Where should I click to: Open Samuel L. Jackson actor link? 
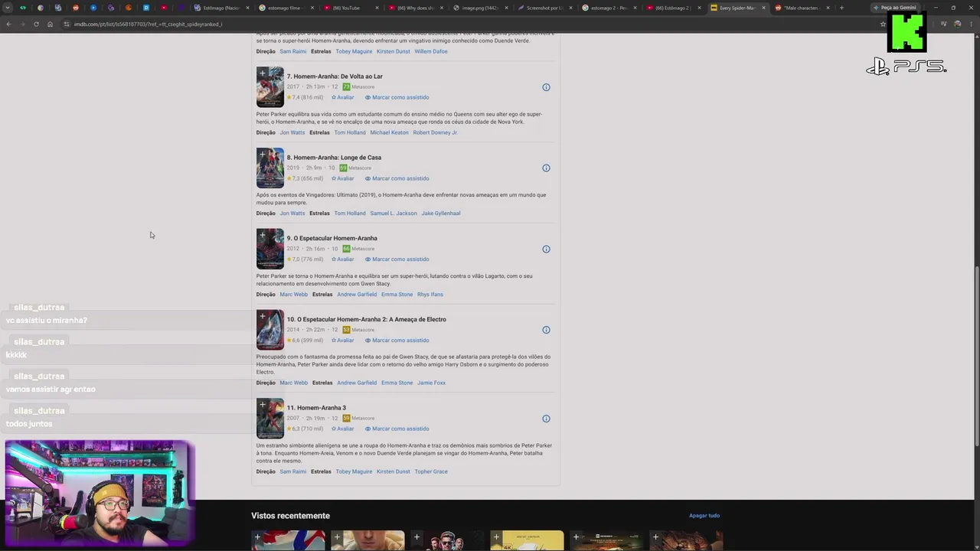(394, 214)
